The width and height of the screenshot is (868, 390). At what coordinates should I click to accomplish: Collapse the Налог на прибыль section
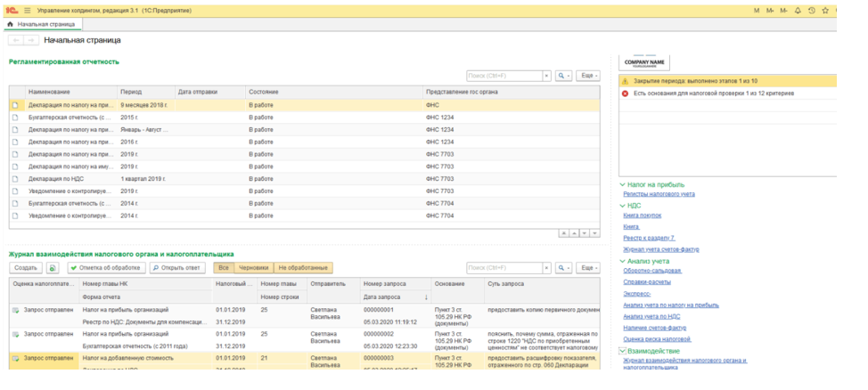pyautogui.click(x=622, y=185)
